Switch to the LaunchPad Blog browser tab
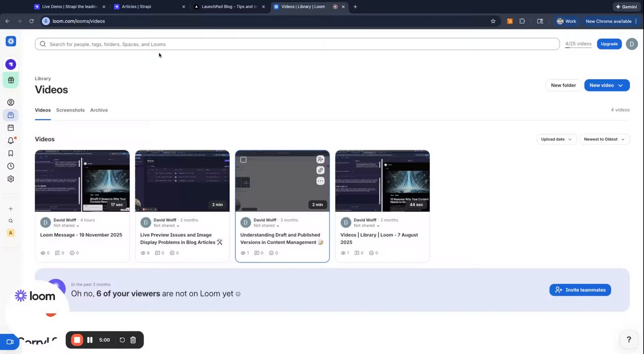Screen dimensions: 644x354 (230, 7)
